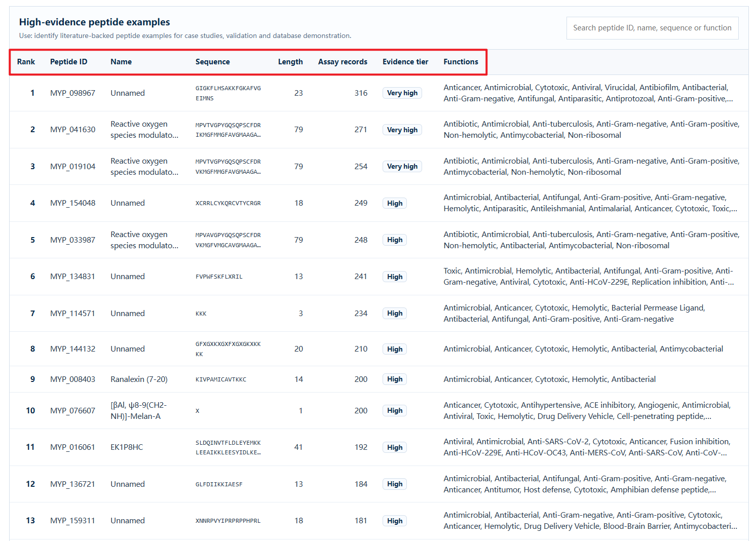Open peptide MYP_134831
Screen dimensions: 756x541
pos(72,277)
